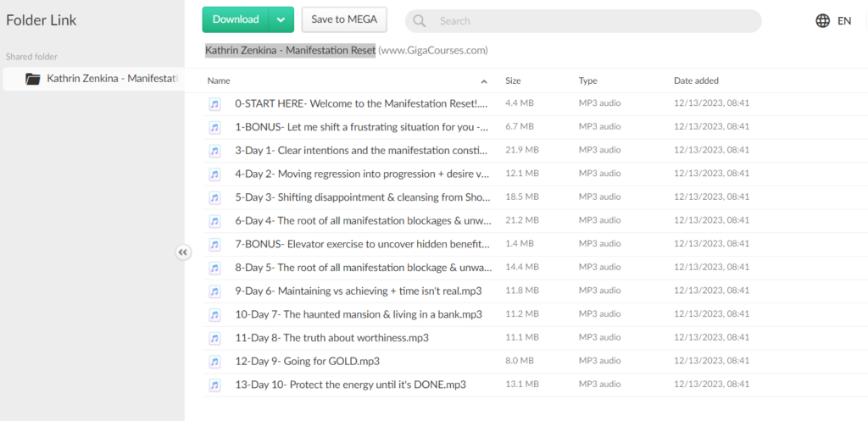Click the audio icon for 0-START HERE file
Viewport: 868px width, 421px height.
coord(215,103)
